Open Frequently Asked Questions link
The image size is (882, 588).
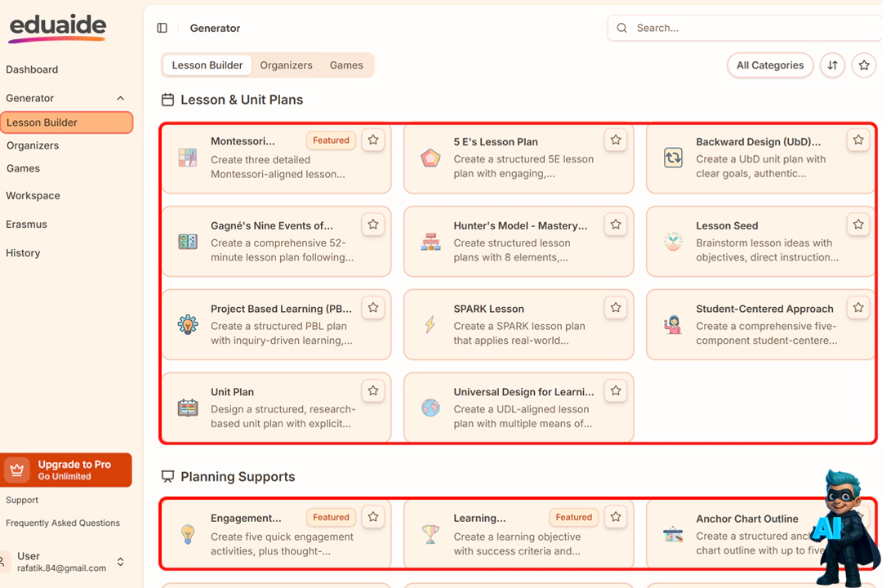pyautogui.click(x=63, y=523)
